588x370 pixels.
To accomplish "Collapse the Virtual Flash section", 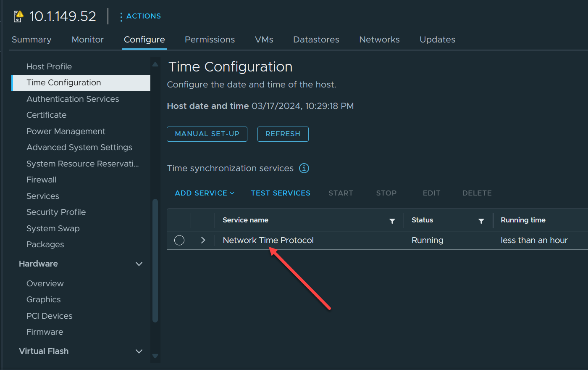I will point(139,351).
